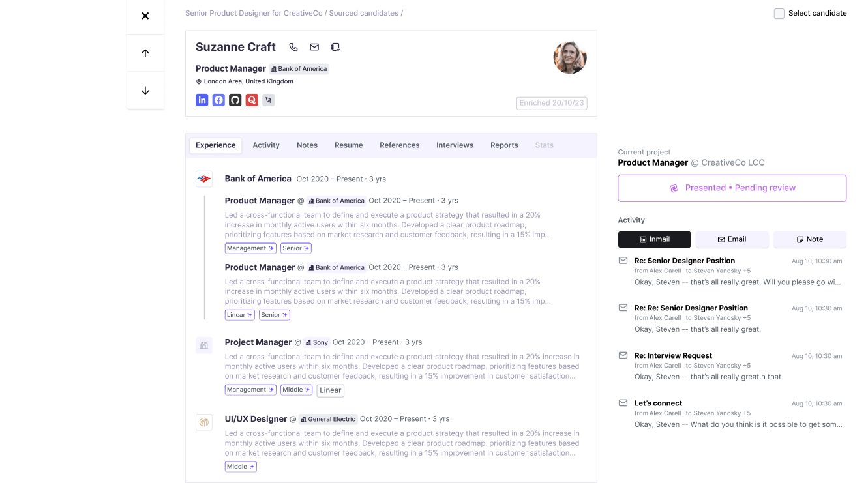The height and width of the screenshot is (483, 868).
Task: Click the Note activity button
Action: (x=810, y=239)
